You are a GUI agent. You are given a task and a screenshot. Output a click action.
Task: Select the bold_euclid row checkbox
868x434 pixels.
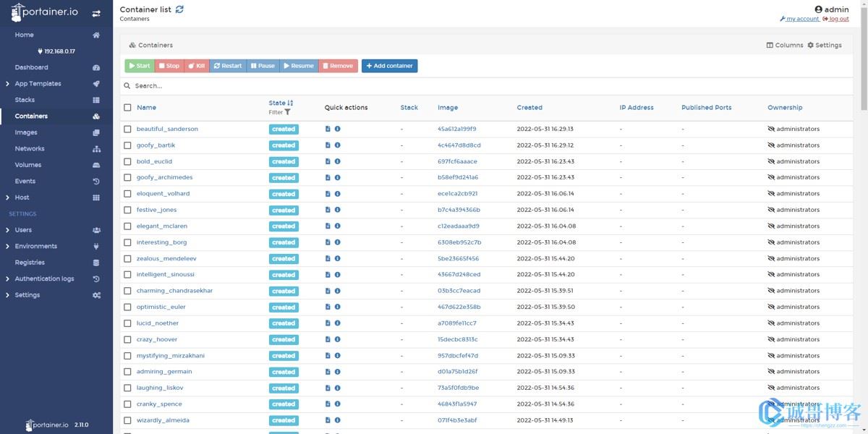(127, 161)
